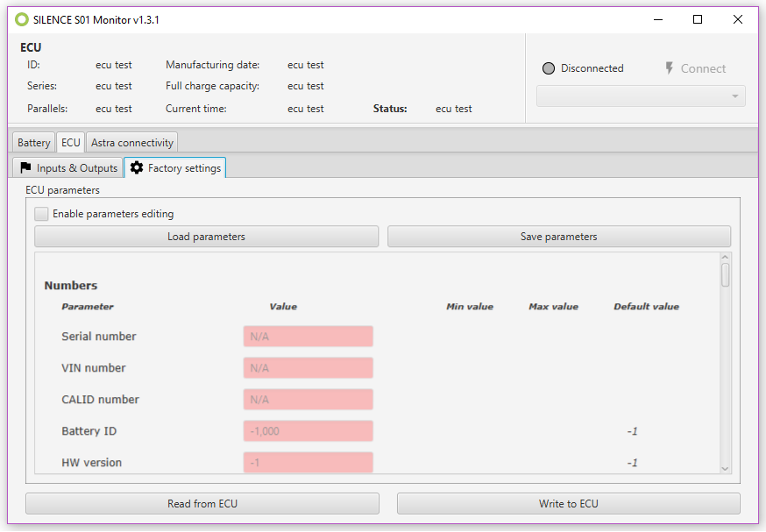Click Read from ECU button
The width and height of the screenshot is (766, 532).
(x=202, y=504)
